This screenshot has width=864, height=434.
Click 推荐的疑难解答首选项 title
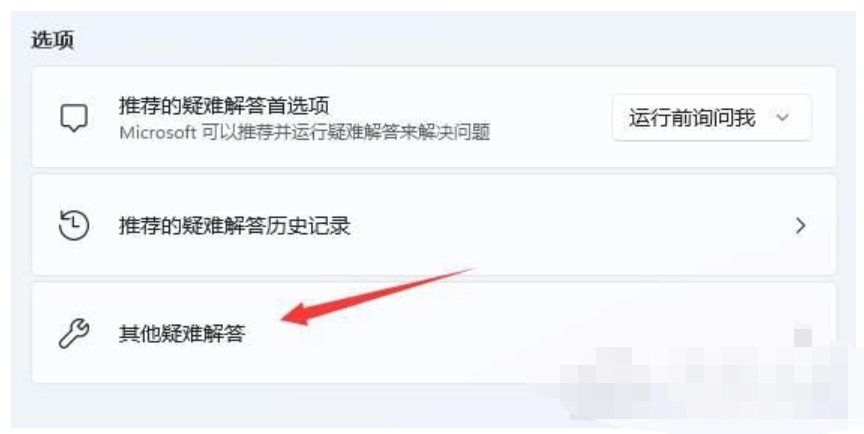coord(224,105)
